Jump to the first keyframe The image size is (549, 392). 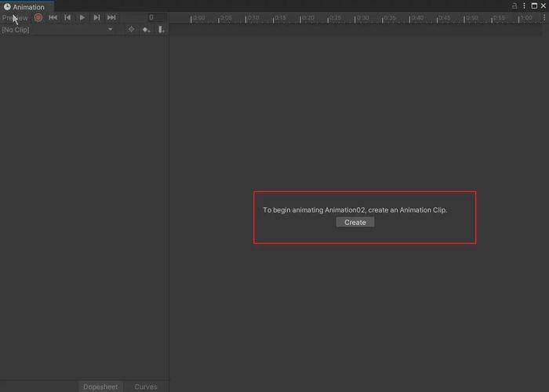53,17
